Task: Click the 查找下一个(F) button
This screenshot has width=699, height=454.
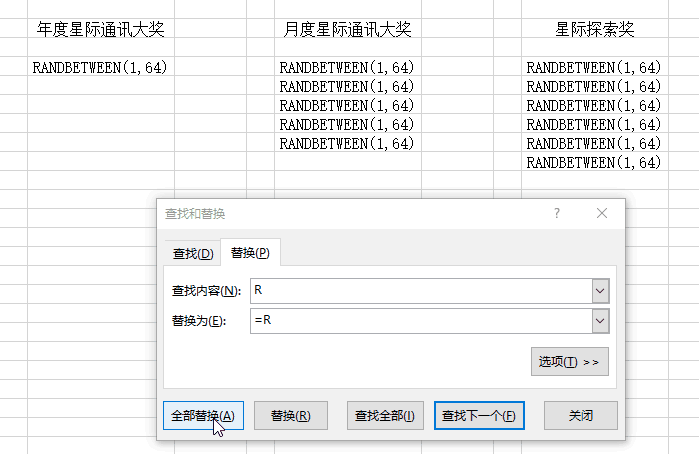Action: [x=479, y=416]
